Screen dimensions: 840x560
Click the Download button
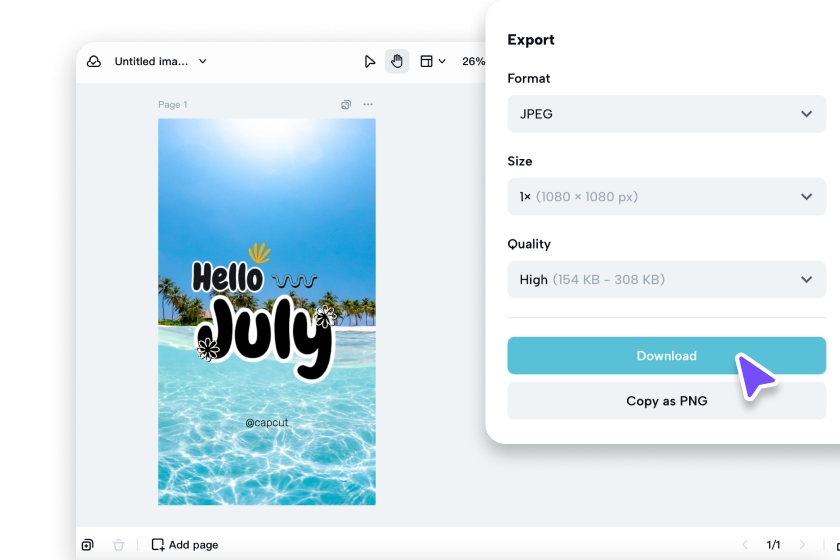666,356
